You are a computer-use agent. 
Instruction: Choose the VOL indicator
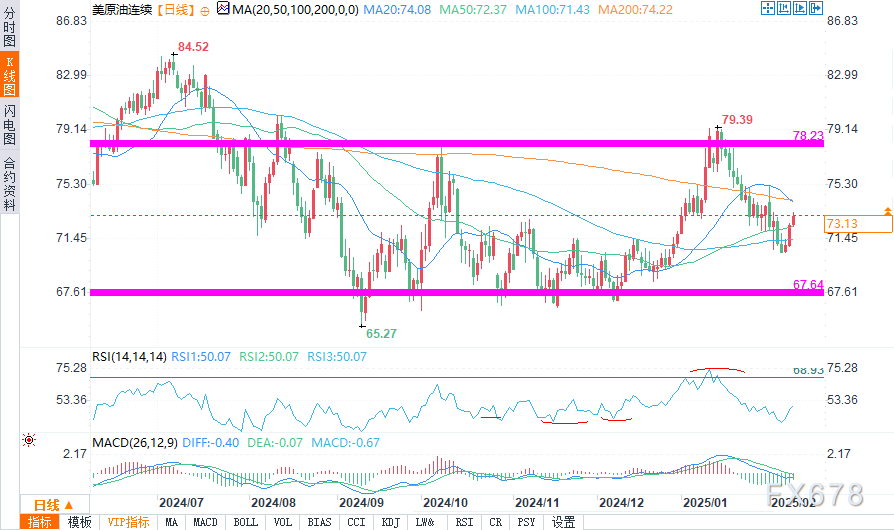click(284, 522)
